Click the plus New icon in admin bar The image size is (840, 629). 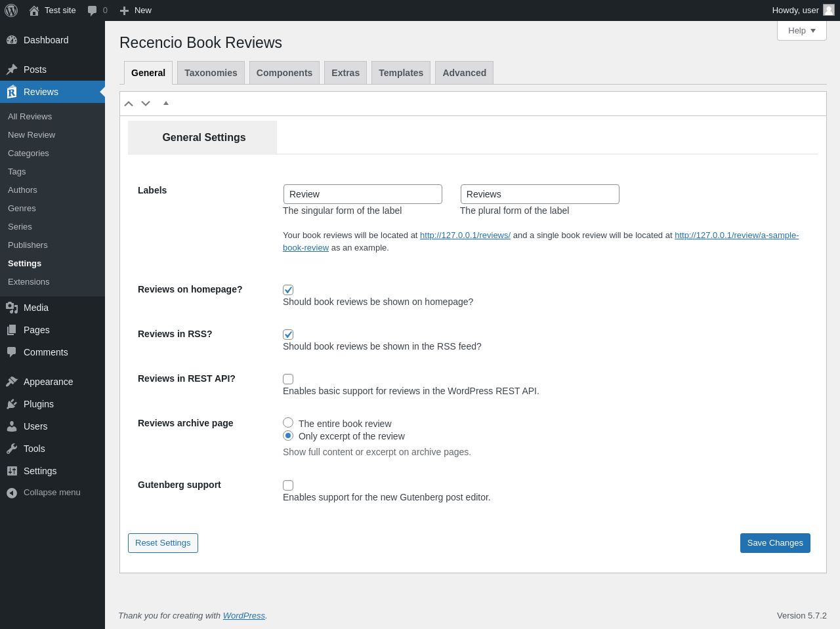pyautogui.click(x=124, y=10)
